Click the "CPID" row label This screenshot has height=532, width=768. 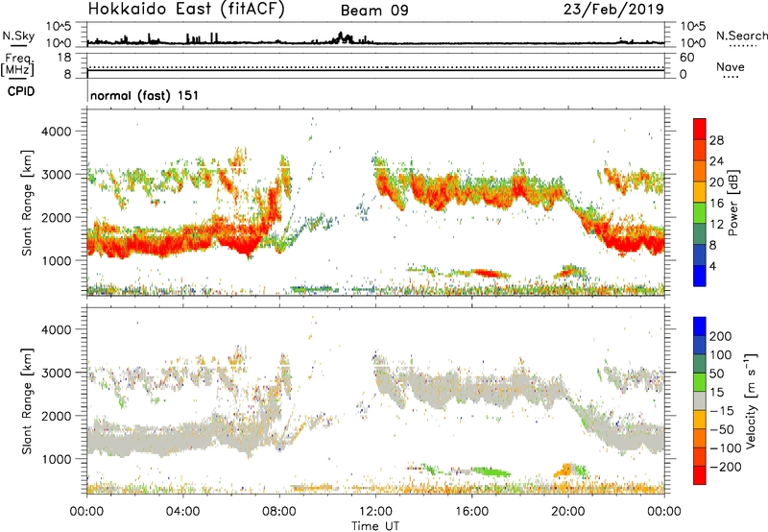coord(21,91)
